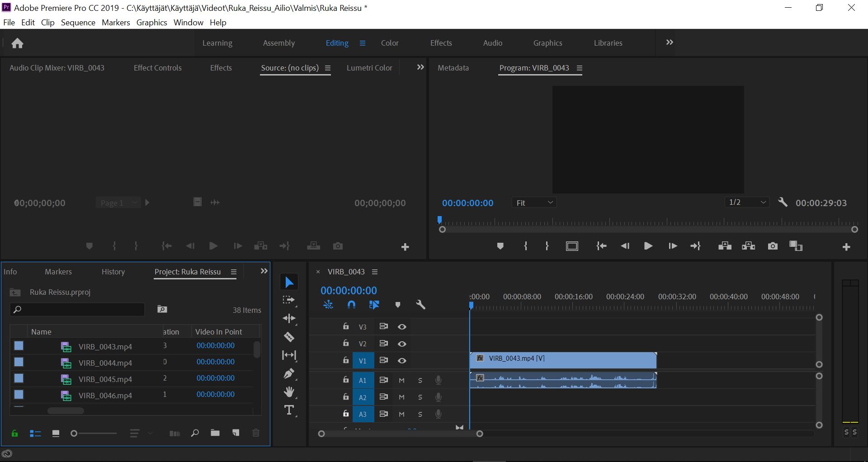The height and width of the screenshot is (462, 868).
Task: Open VIRB_0043 sequence panel menu
Action: pyautogui.click(x=374, y=272)
